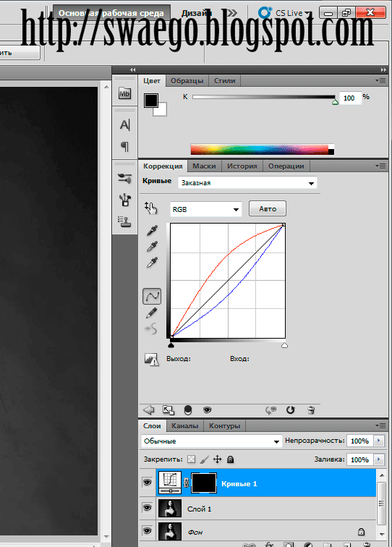Return to adjustment list arrow
This screenshot has width=392, height=547.
coord(148,410)
